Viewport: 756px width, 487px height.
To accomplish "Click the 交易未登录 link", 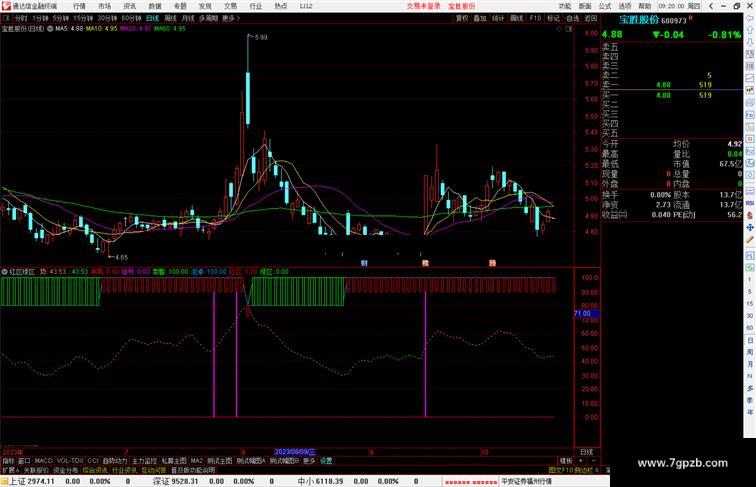I will [x=423, y=6].
